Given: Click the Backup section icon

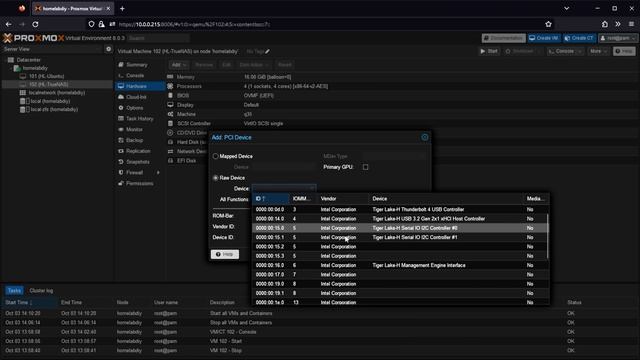Looking at the screenshot, I should tap(121, 140).
